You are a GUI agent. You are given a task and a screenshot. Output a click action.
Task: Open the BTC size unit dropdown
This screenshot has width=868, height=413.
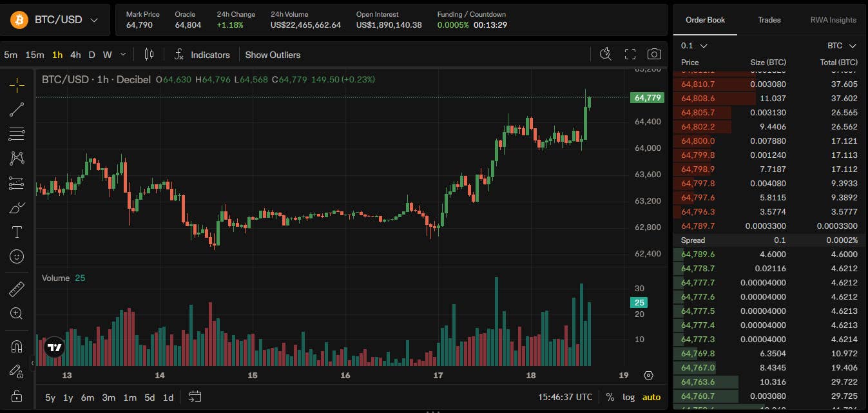(842, 46)
